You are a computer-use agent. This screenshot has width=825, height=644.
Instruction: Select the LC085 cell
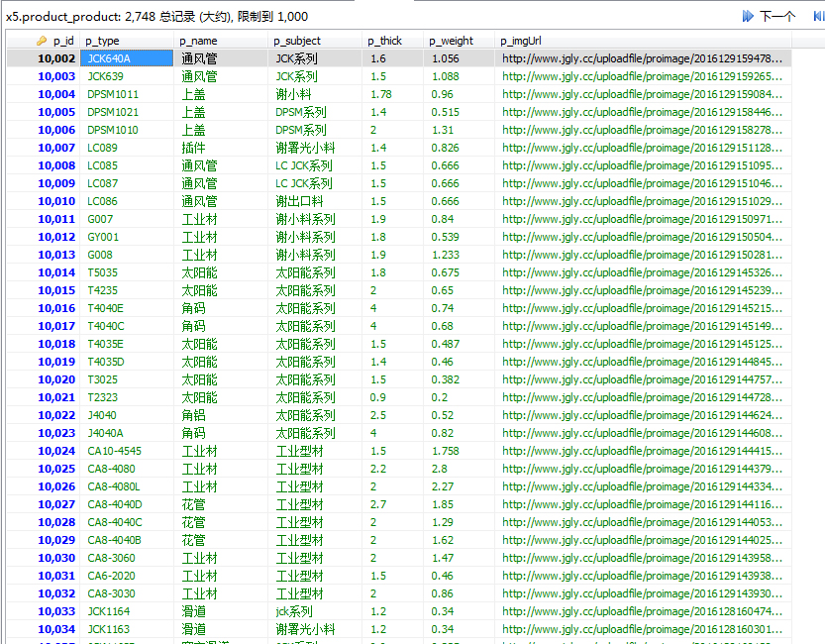(x=127, y=165)
